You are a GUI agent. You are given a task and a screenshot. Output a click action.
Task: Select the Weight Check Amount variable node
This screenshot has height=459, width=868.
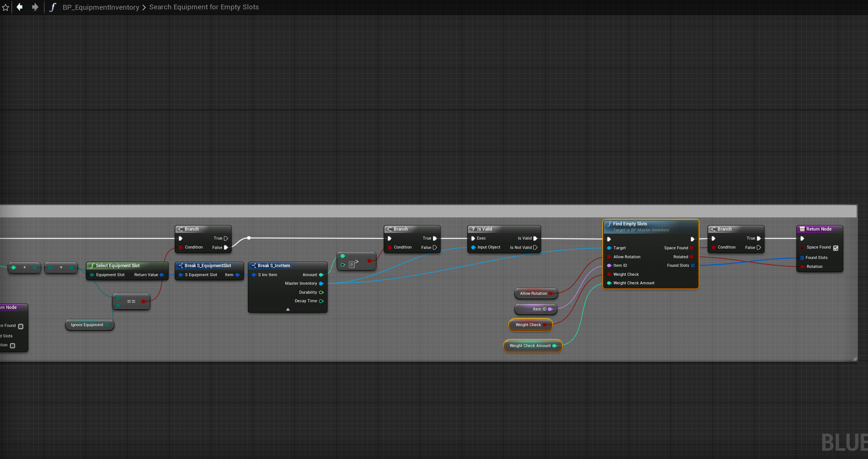530,346
